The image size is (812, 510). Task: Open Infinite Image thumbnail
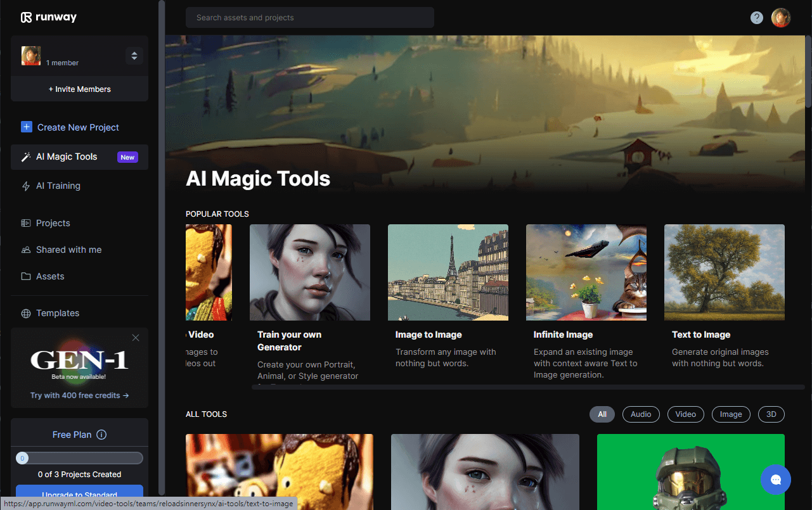pyautogui.click(x=586, y=272)
